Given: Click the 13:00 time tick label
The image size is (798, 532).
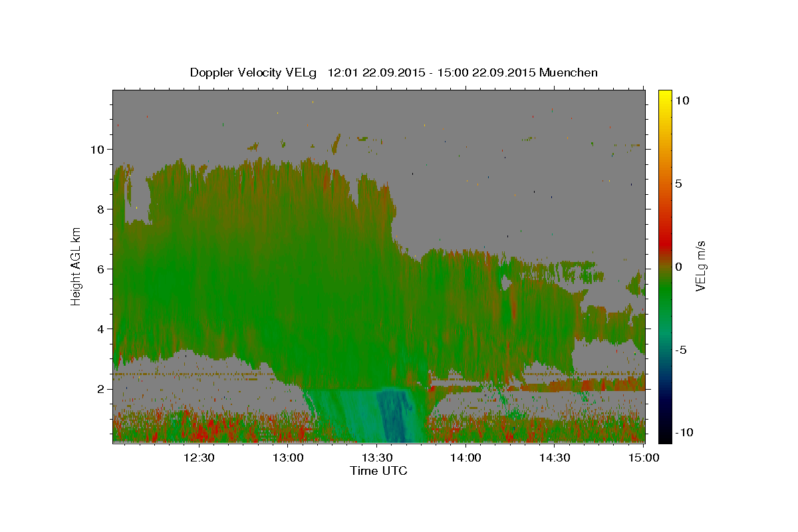Looking at the screenshot, I should [288, 458].
